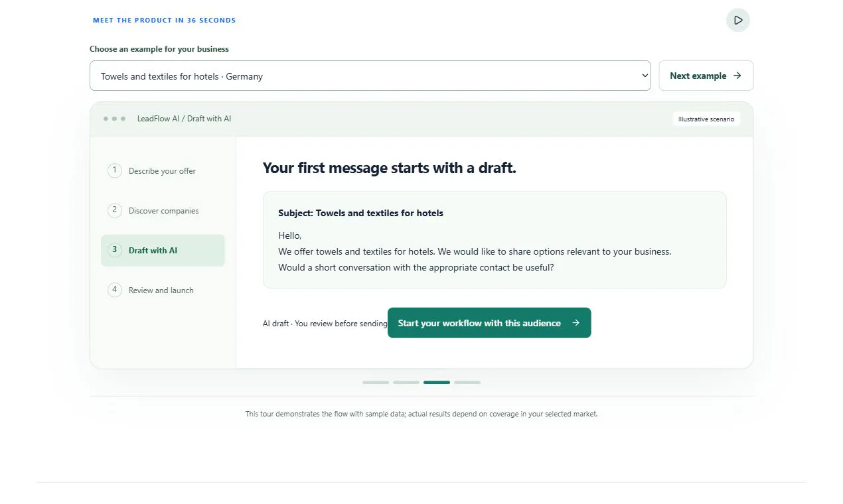This screenshot has width=843, height=504.
Task: Go to the fourth progress indicator bar
Action: [x=467, y=383]
